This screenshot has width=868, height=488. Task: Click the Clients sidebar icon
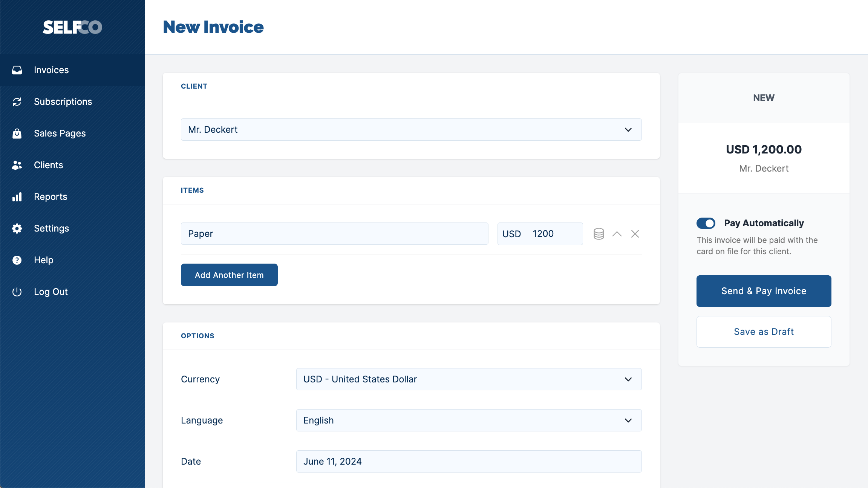[17, 165]
